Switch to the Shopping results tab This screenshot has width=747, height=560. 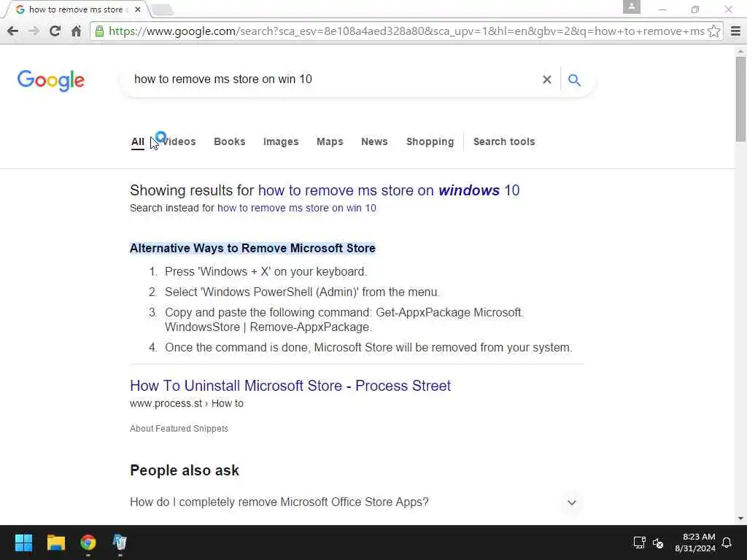point(430,142)
